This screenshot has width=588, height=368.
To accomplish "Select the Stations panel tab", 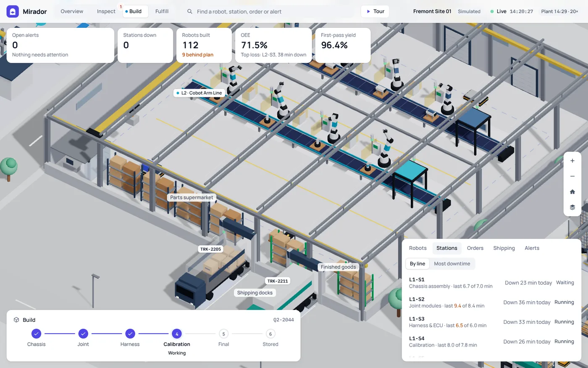I will [x=446, y=248].
